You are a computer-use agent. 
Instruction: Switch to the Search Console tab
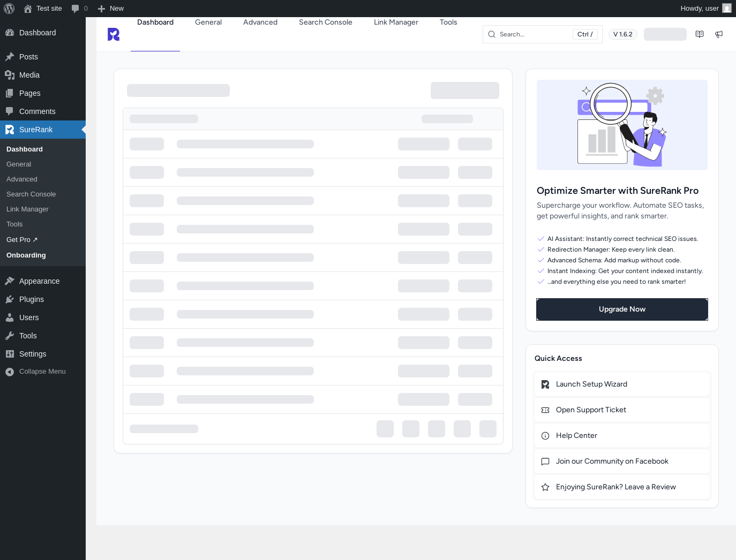[x=326, y=22]
